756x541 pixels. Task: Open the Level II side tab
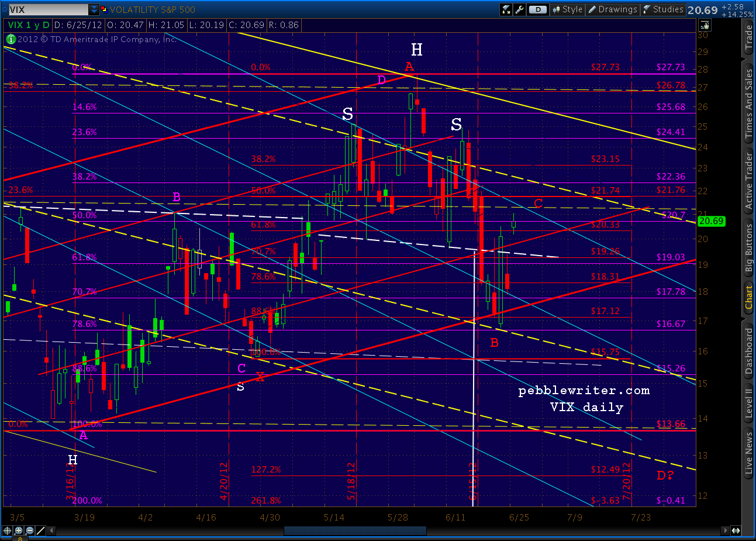pos(749,404)
